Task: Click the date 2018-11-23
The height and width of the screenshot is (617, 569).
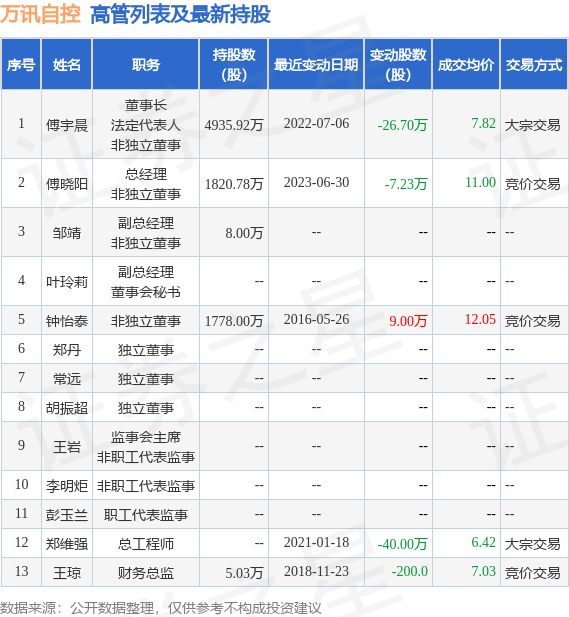Action: point(316,571)
